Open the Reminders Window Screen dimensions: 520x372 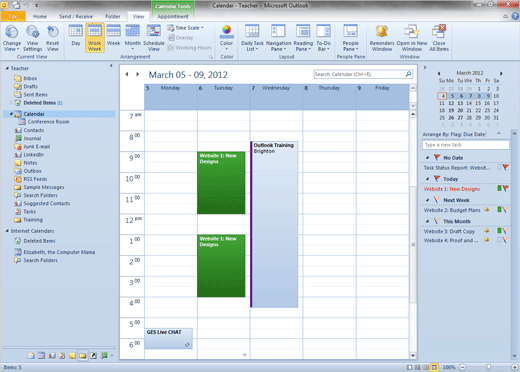tap(382, 37)
